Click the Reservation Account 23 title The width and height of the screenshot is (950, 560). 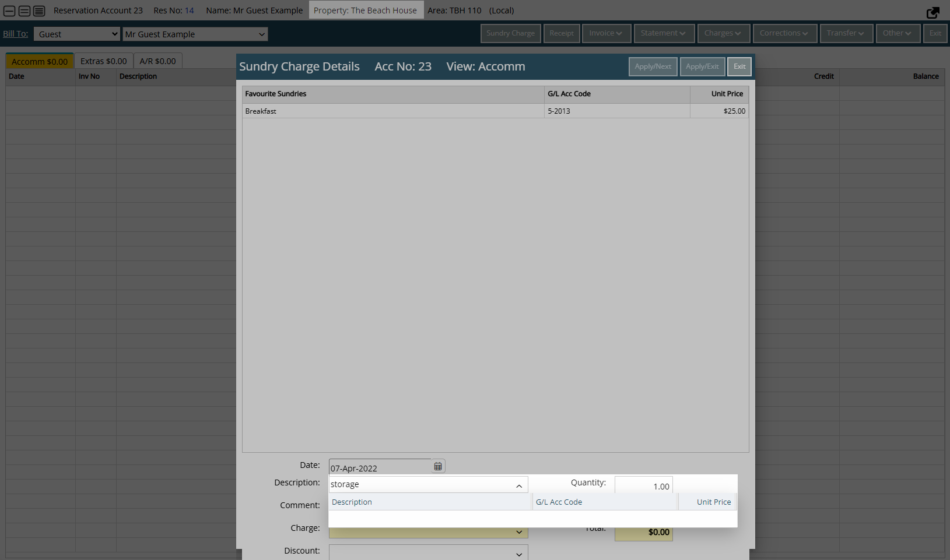pyautogui.click(x=98, y=10)
